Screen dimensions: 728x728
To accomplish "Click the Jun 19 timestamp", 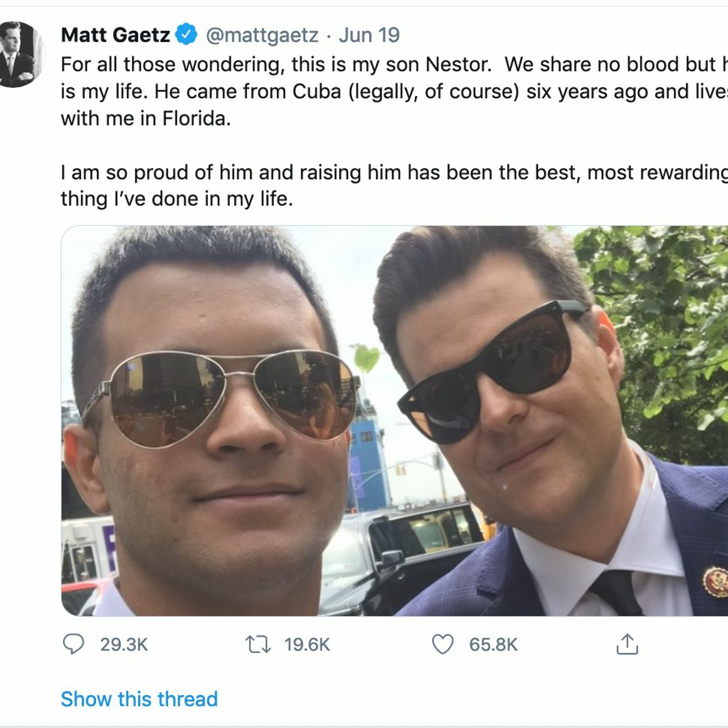I will point(369,35).
